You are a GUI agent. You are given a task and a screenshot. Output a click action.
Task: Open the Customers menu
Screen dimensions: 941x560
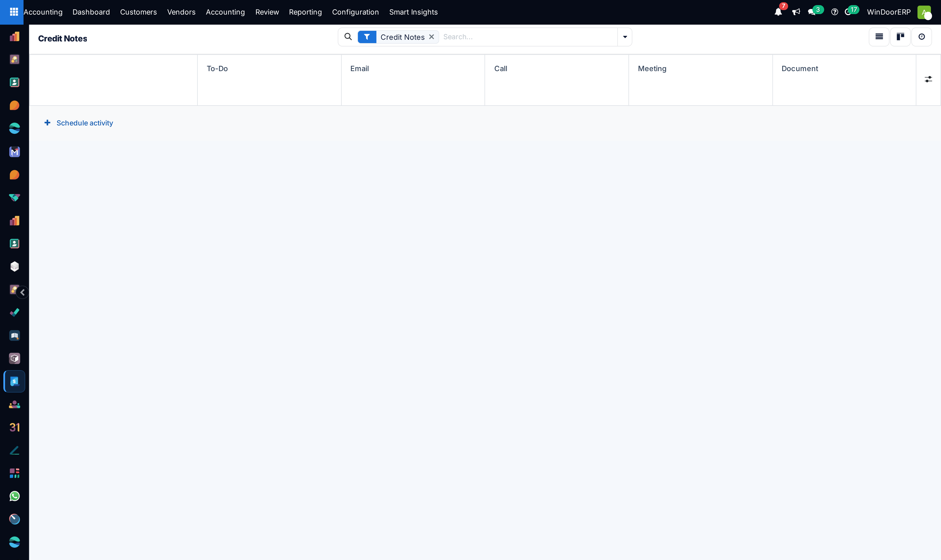(x=138, y=12)
